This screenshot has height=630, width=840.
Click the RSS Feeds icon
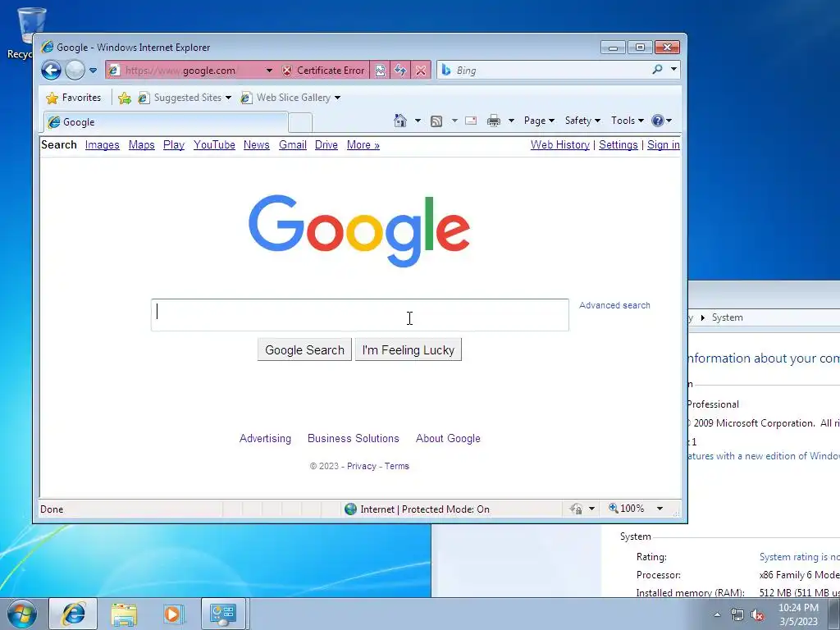click(436, 121)
